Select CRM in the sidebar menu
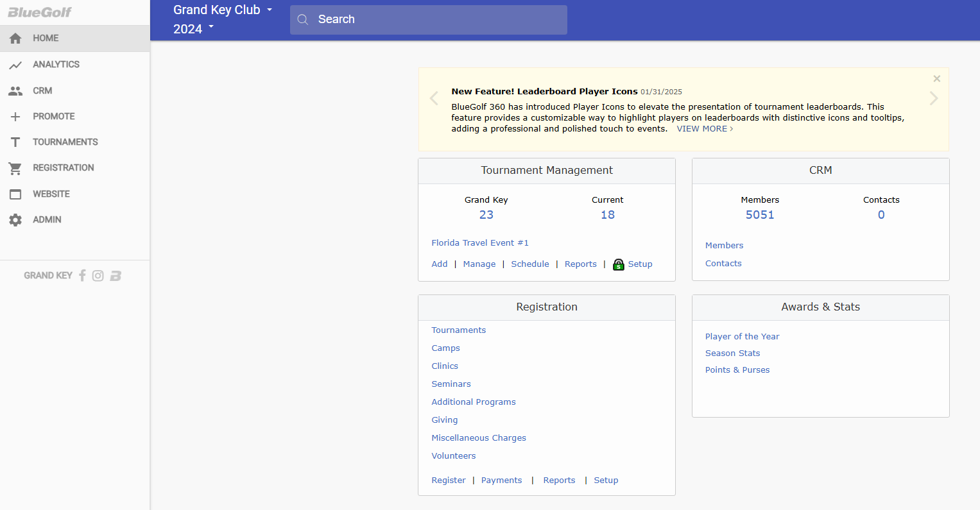The width and height of the screenshot is (980, 510). [x=74, y=91]
